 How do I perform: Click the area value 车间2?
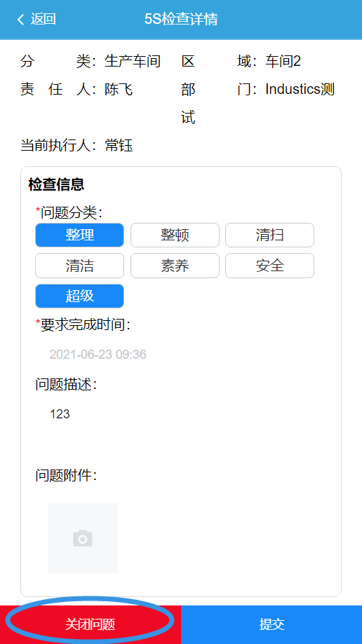coord(283,62)
